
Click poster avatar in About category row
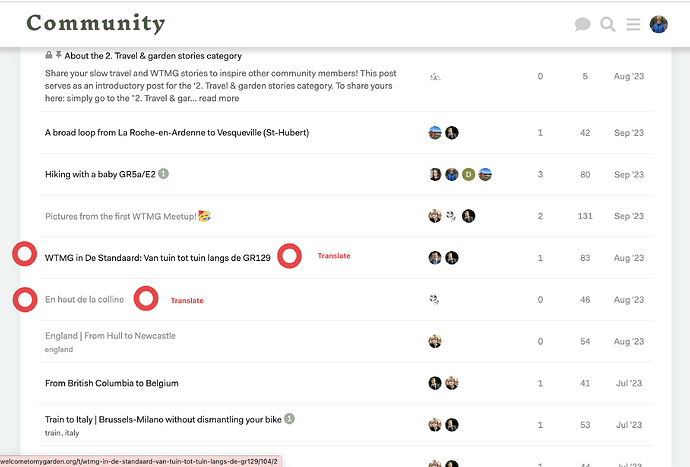click(x=435, y=77)
